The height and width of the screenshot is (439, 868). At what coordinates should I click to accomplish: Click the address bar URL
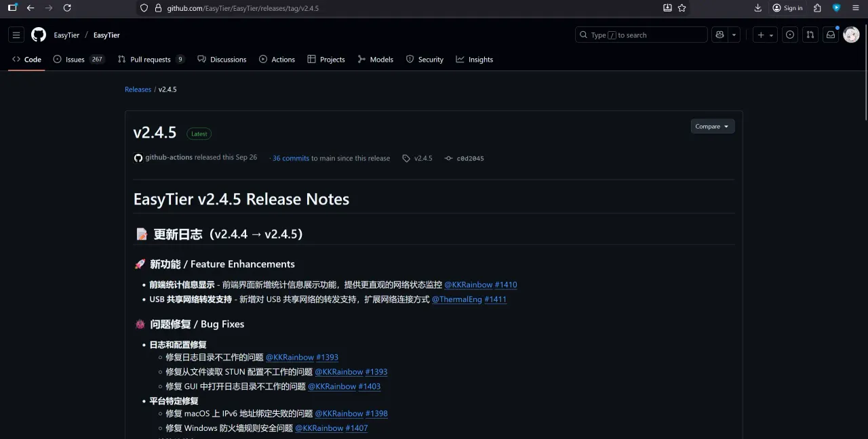click(x=243, y=8)
